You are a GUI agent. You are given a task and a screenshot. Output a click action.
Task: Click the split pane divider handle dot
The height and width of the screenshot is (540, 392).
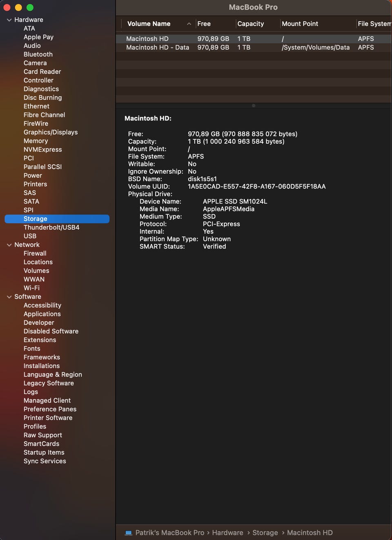[254, 105]
